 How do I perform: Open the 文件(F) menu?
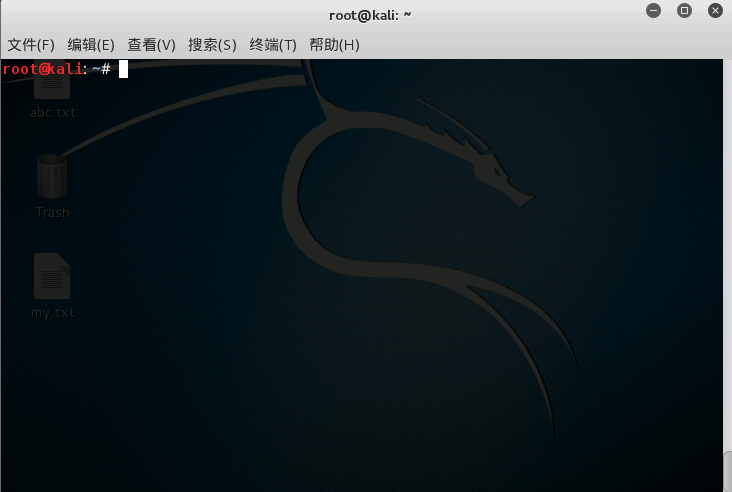(x=31, y=45)
